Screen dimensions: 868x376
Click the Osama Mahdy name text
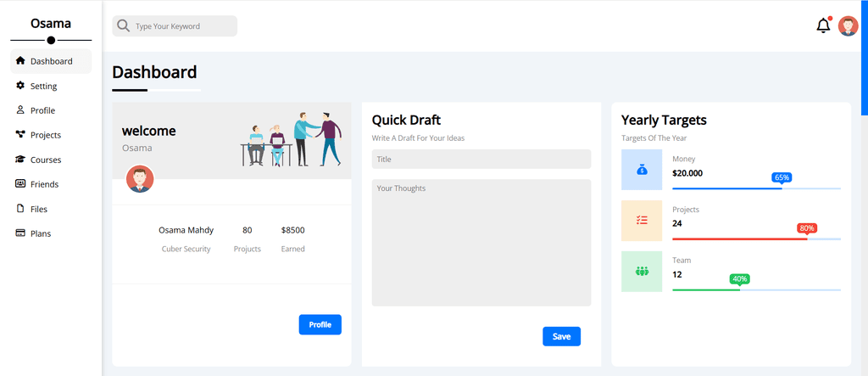[186, 230]
